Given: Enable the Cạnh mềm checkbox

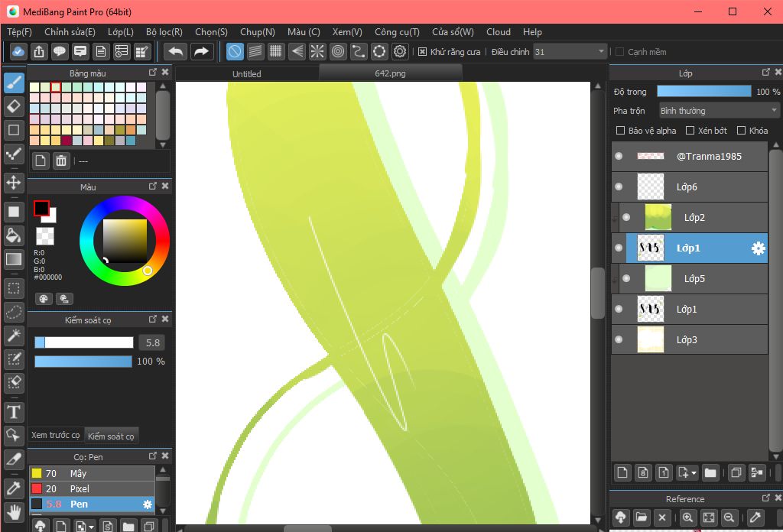Looking at the screenshot, I should [619, 52].
